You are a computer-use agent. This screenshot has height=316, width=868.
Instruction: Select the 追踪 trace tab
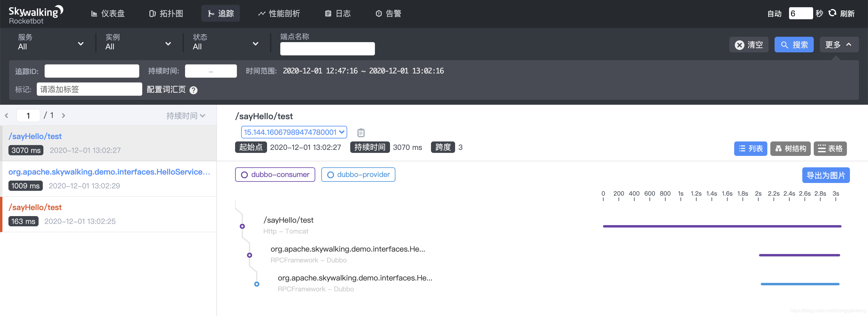pos(221,14)
